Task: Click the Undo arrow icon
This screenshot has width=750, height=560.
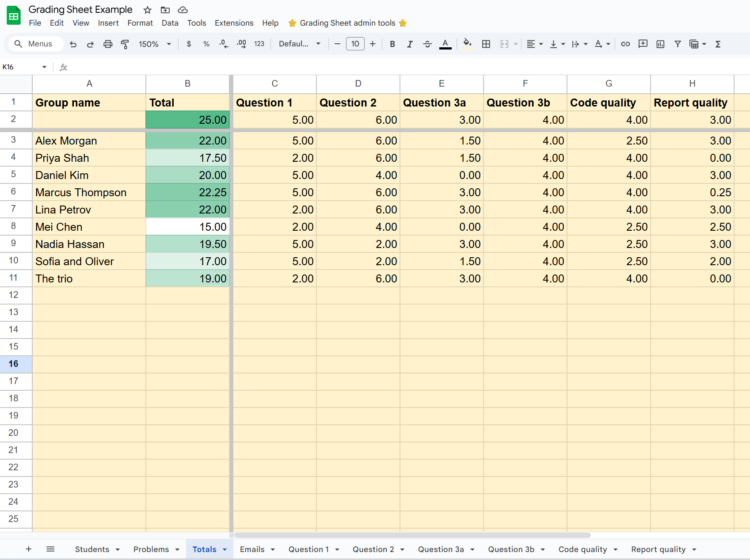Action: point(73,44)
